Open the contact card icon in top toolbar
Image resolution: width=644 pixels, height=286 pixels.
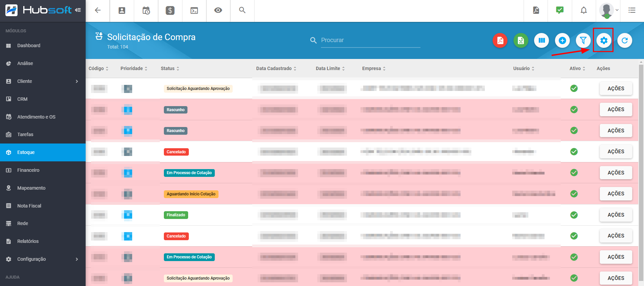[x=122, y=10]
